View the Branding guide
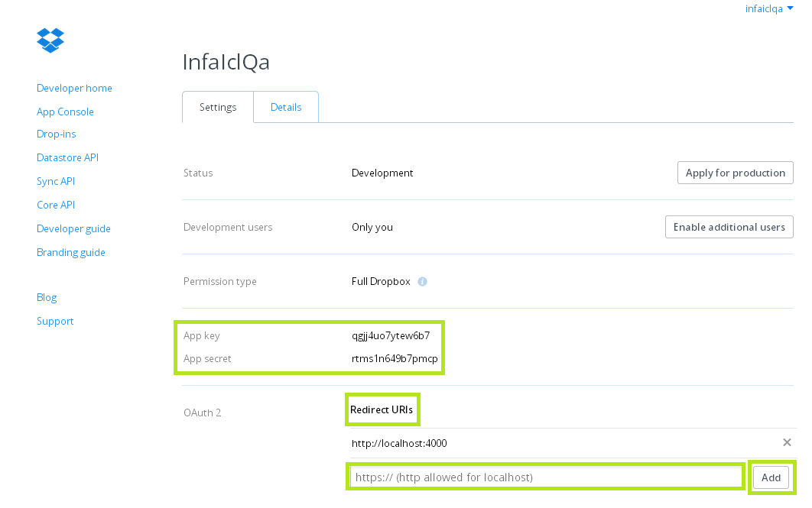The image size is (812, 508). (71, 253)
